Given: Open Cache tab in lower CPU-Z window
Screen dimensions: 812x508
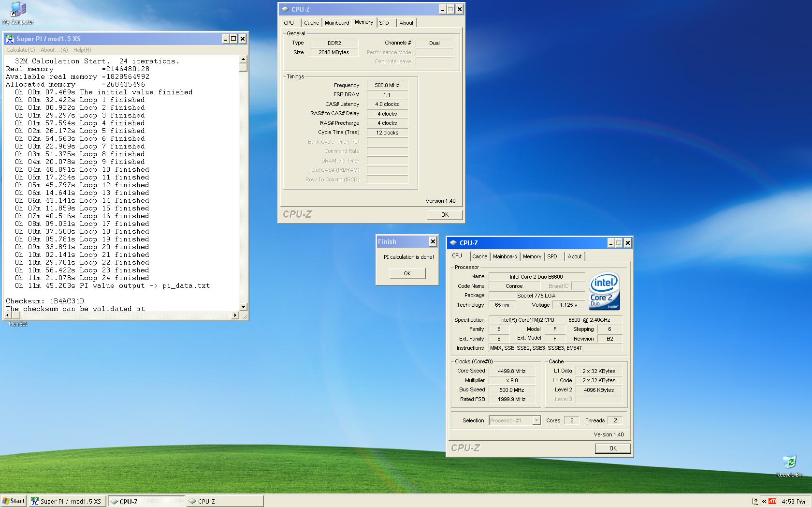Looking at the screenshot, I should [x=480, y=256].
